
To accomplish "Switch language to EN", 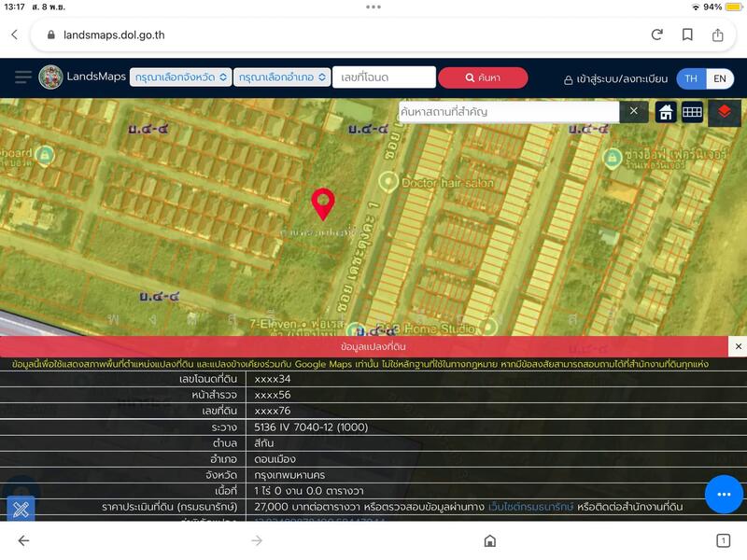I will (x=720, y=78).
